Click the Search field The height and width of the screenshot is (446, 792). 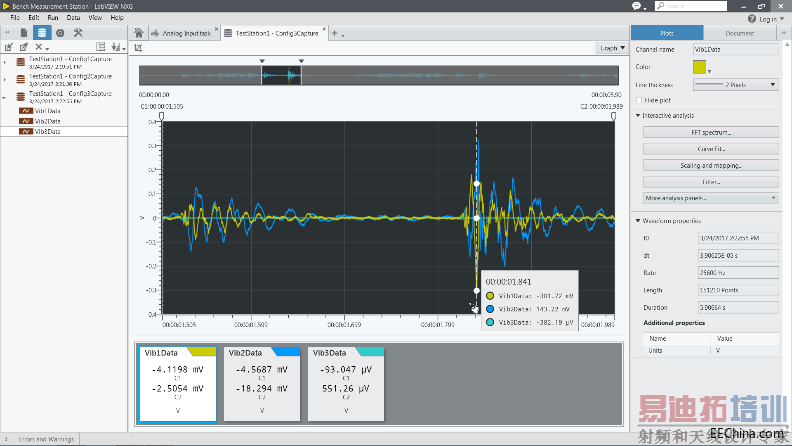pos(690,6)
